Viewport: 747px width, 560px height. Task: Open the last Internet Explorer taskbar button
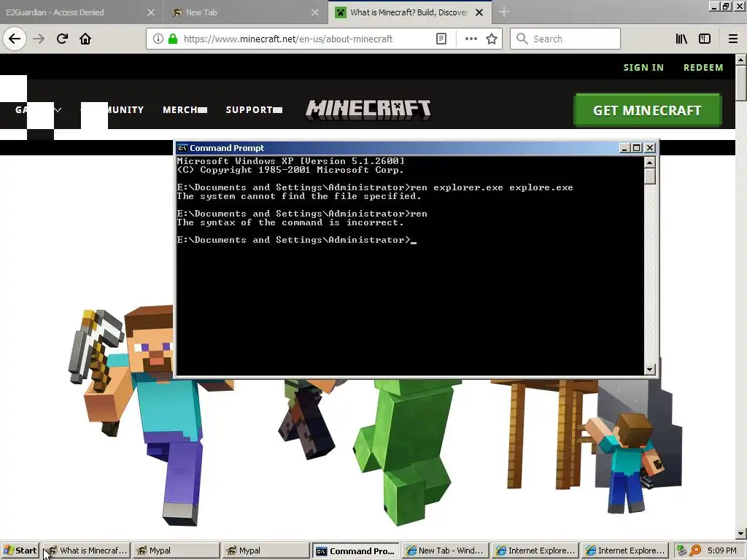click(624, 551)
